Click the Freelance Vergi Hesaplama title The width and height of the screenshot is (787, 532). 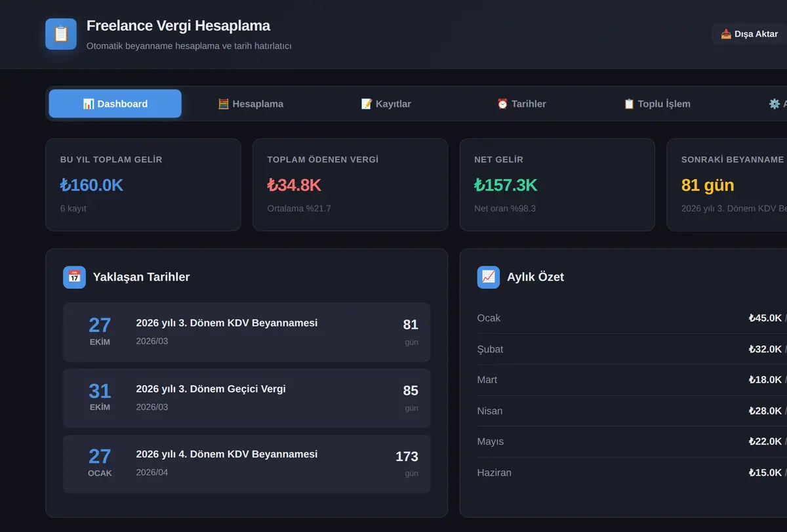click(178, 26)
